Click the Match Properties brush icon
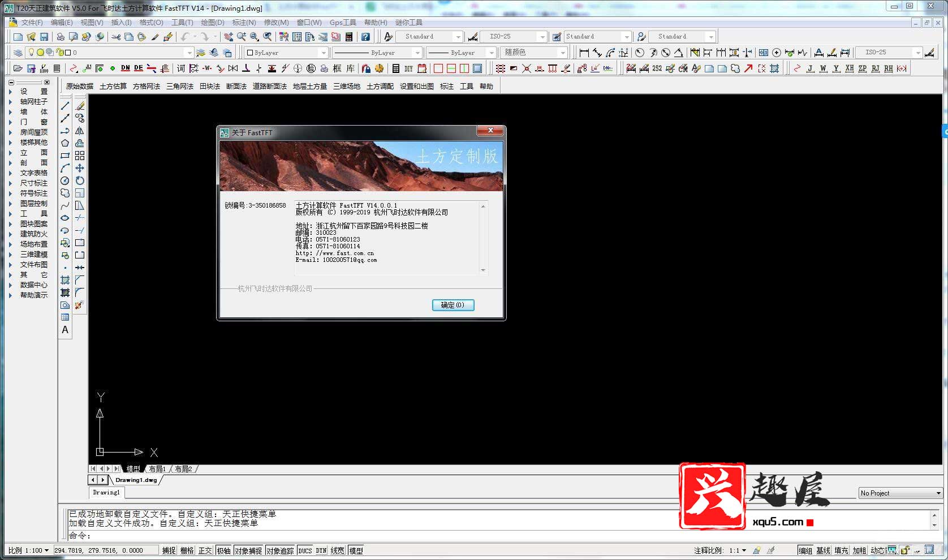 [154, 37]
